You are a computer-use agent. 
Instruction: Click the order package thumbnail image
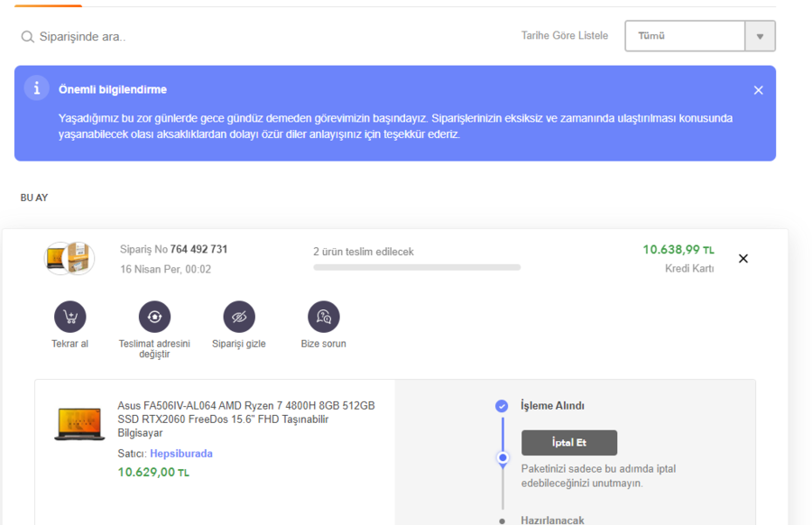69,258
